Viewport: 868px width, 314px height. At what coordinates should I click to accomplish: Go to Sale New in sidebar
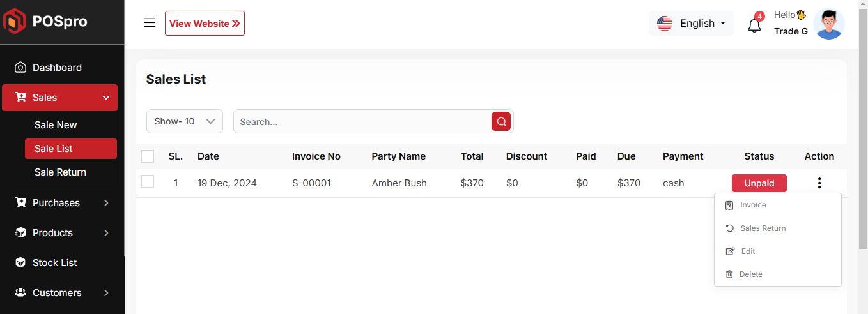[x=56, y=125]
